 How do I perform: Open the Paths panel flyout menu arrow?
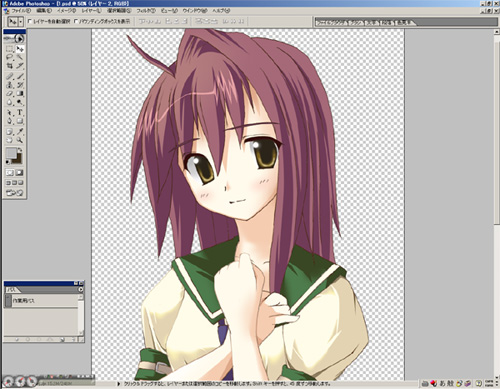click(x=80, y=290)
